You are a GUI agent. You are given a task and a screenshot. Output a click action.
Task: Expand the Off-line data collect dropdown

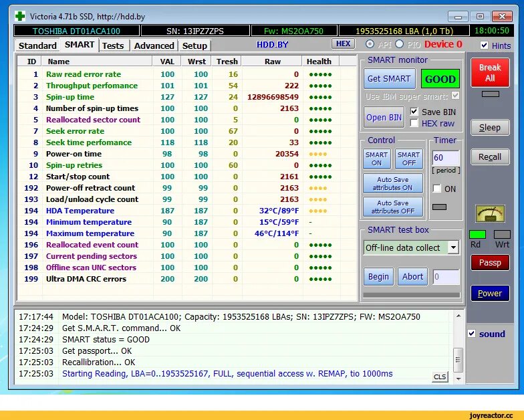[x=453, y=247]
